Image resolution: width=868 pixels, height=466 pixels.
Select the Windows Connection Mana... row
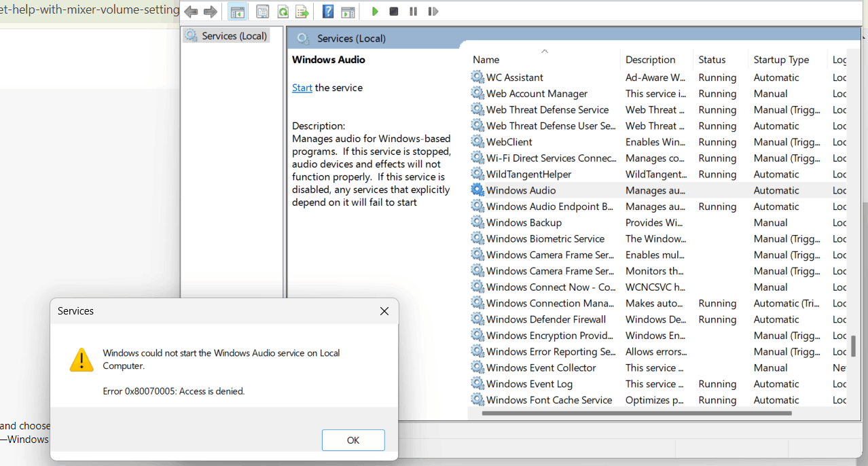click(x=657, y=303)
